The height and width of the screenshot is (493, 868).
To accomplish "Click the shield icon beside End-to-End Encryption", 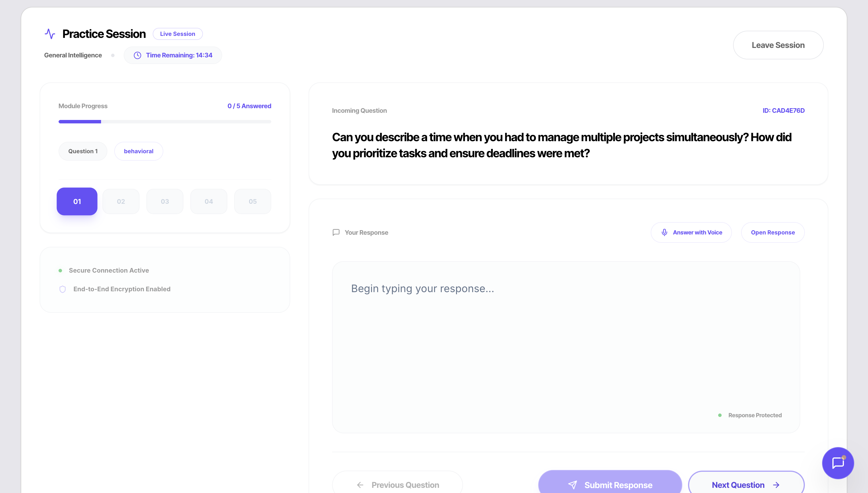I will coord(63,289).
